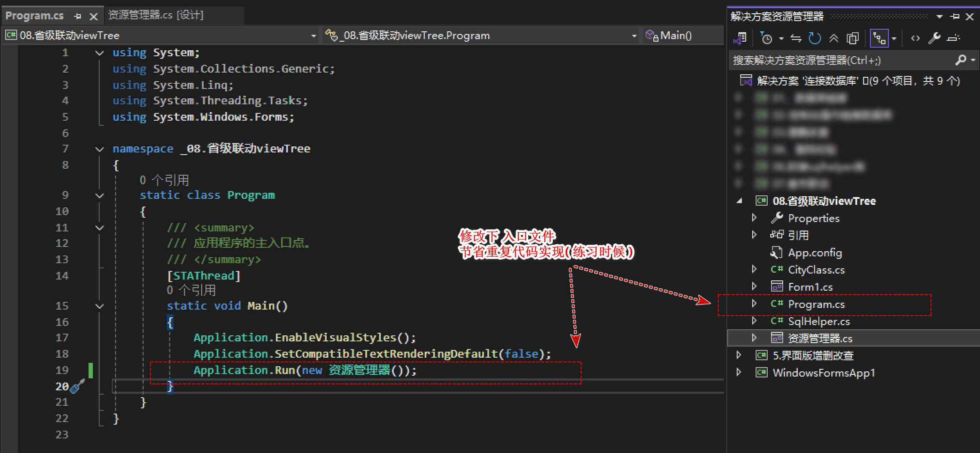Toggle the nested tree view button
Image resolution: width=980 pixels, height=453 pixels.
coord(879,39)
